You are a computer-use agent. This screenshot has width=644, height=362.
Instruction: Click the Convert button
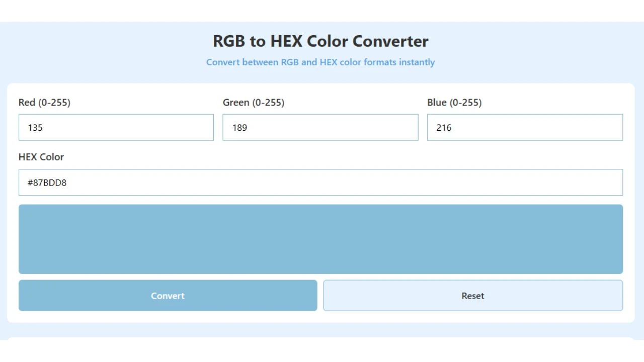click(x=168, y=296)
